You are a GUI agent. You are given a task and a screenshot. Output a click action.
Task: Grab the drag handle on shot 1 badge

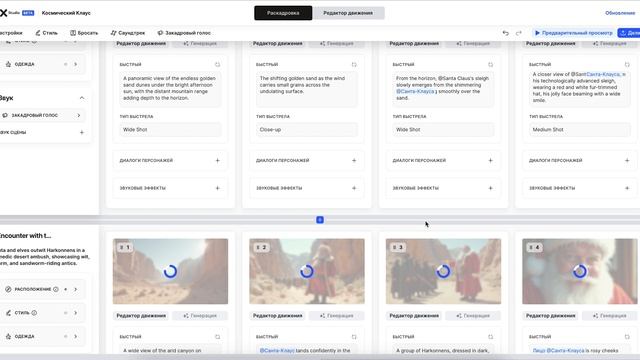pos(121,247)
